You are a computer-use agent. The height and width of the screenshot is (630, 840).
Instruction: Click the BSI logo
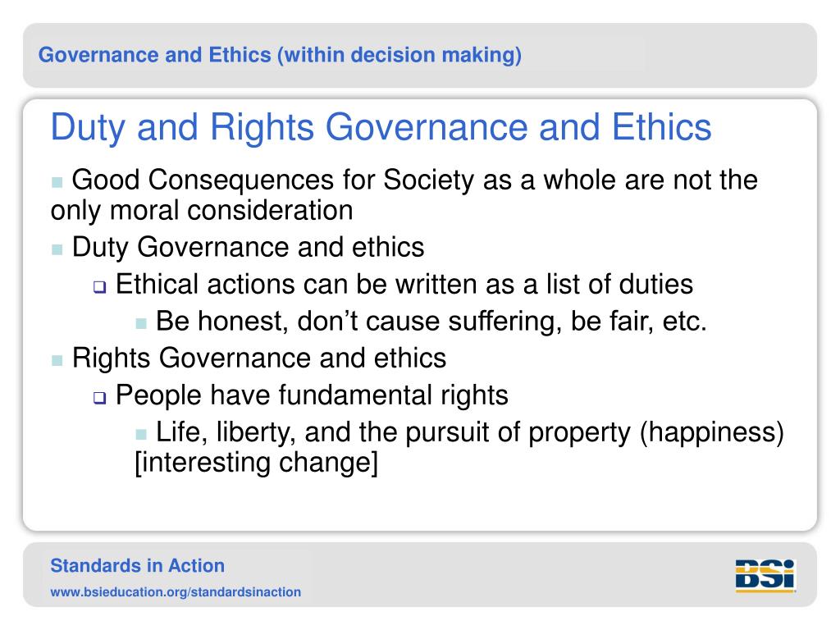tap(765, 575)
